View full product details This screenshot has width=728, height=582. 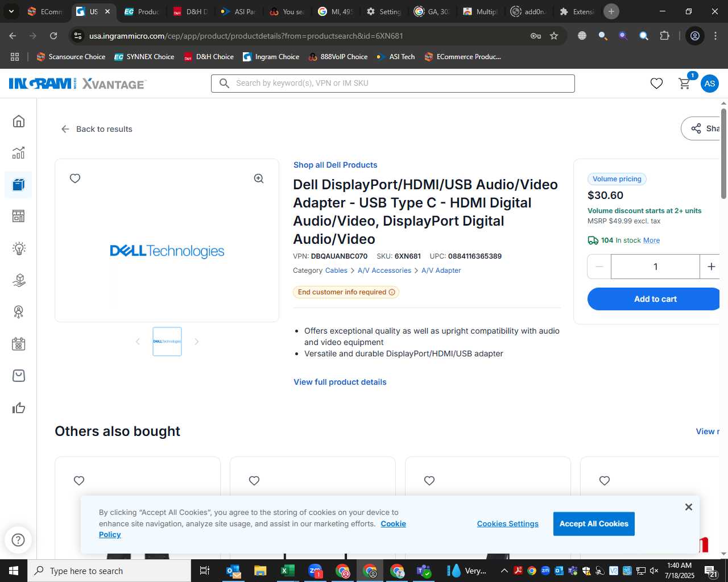pos(340,382)
